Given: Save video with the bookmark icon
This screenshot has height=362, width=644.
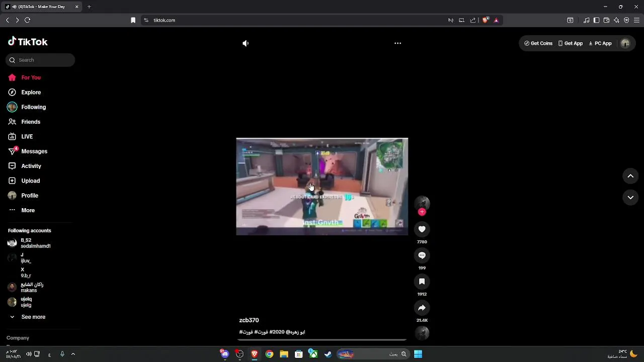Looking at the screenshot, I should coord(422,282).
